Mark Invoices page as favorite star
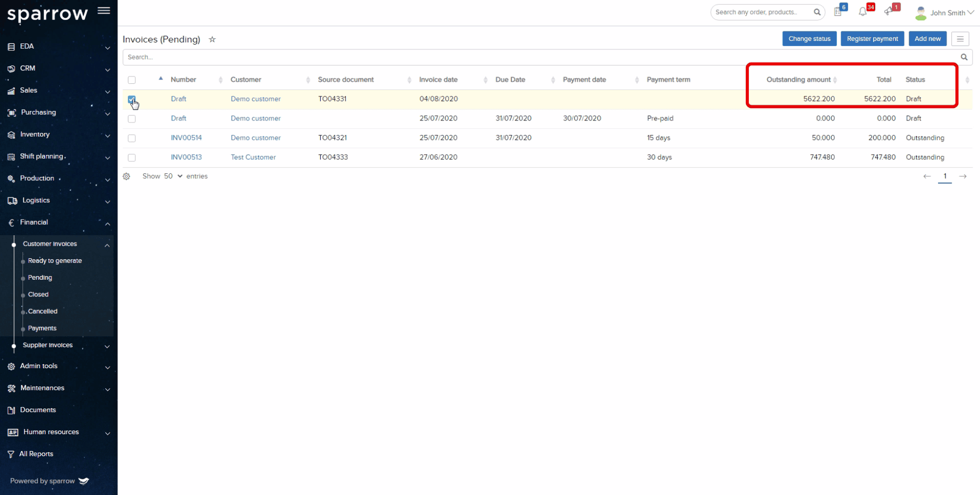 point(212,39)
